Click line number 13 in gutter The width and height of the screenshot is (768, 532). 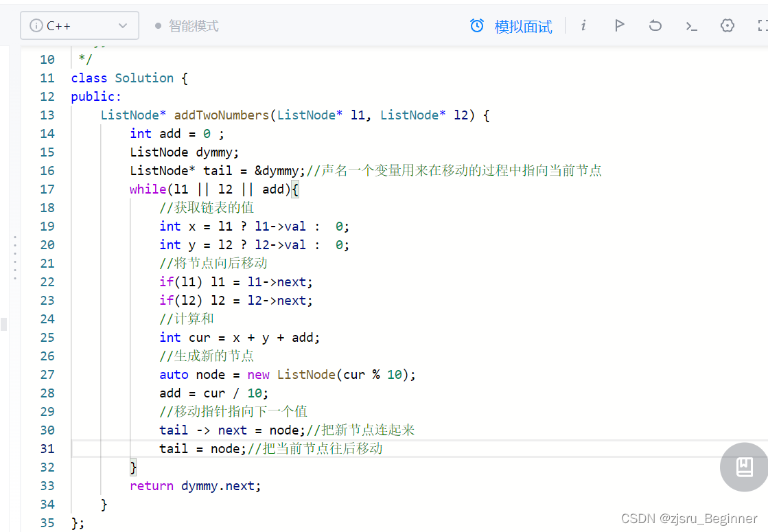[x=47, y=115]
